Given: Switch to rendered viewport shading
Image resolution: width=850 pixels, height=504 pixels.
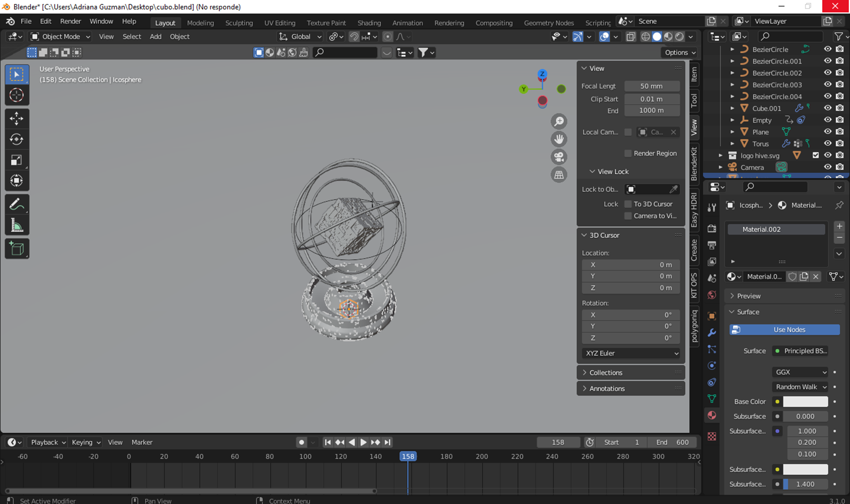Looking at the screenshot, I should 680,36.
